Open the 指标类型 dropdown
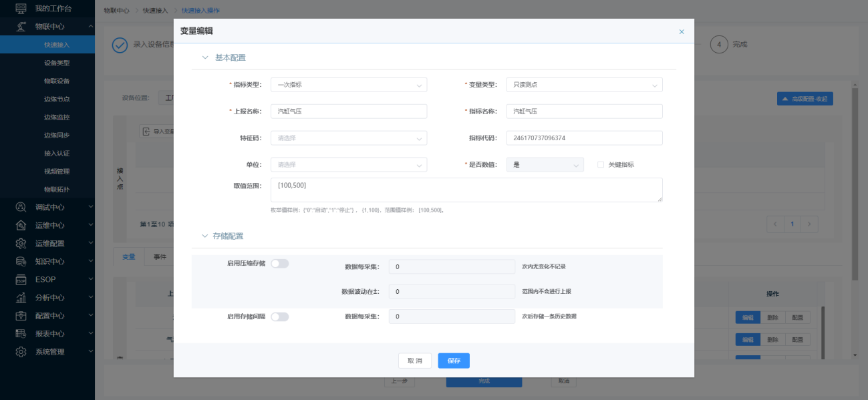868x400 pixels. 348,85
